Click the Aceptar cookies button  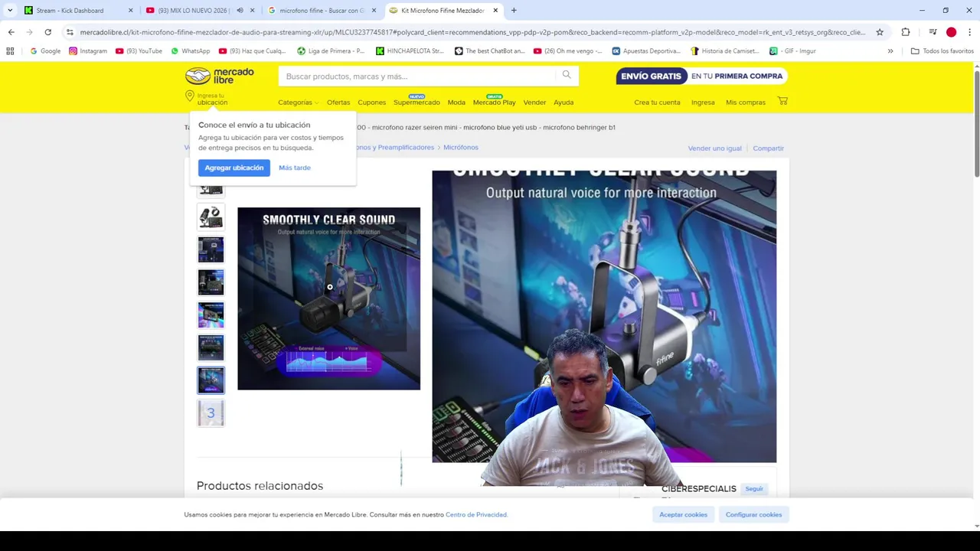[x=684, y=514]
